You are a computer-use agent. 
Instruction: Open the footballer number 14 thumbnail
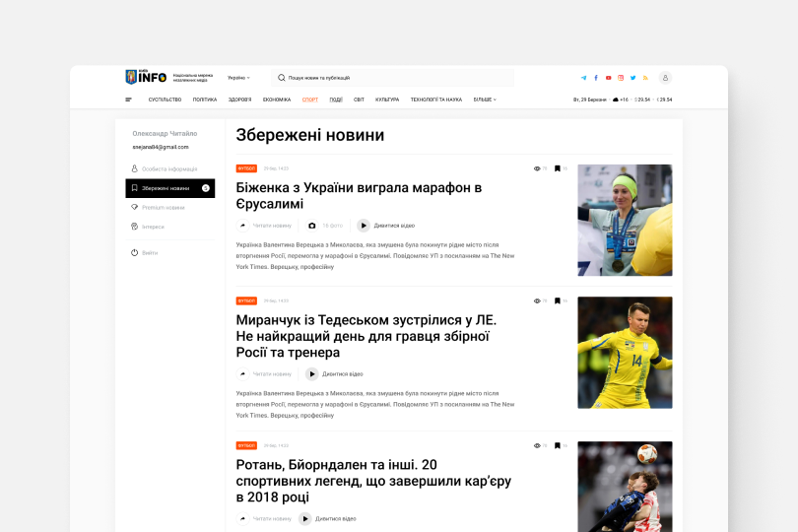tap(625, 353)
